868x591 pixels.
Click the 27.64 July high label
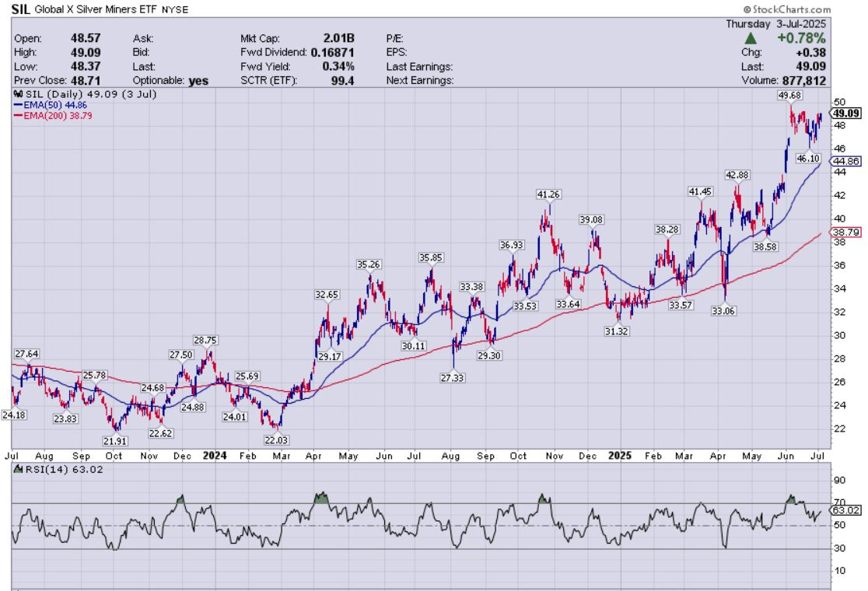click(x=26, y=354)
